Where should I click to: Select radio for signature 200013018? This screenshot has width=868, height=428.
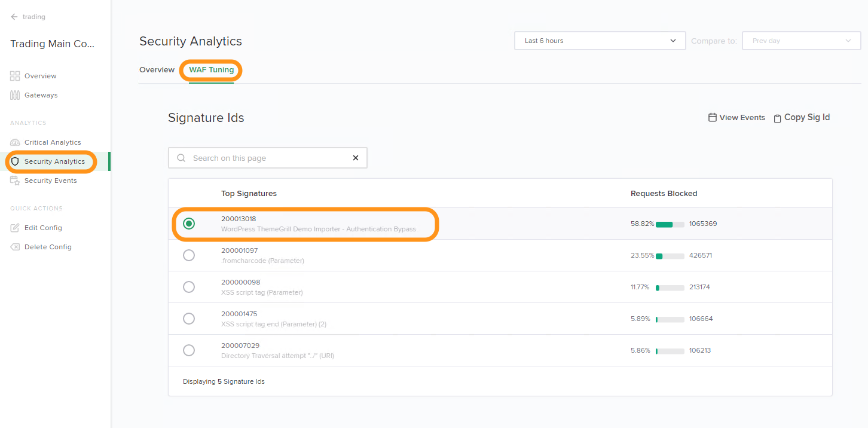[x=189, y=224]
